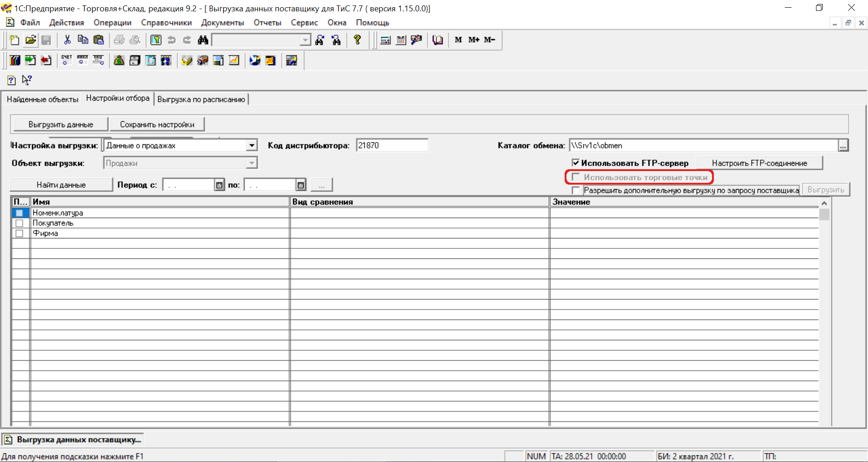Tick the Фирма row checkbox
The width and height of the screenshot is (868, 462).
(x=19, y=233)
